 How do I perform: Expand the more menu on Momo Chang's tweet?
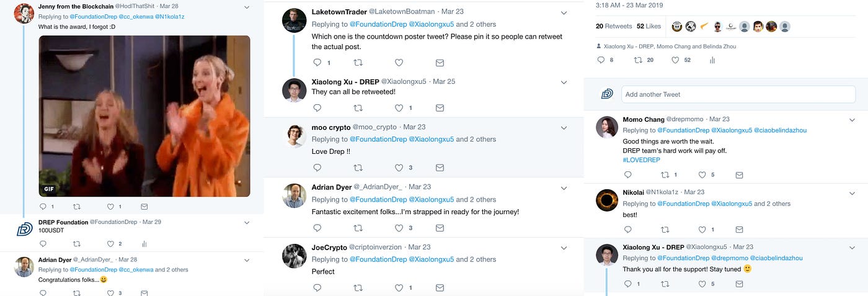click(x=852, y=120)
